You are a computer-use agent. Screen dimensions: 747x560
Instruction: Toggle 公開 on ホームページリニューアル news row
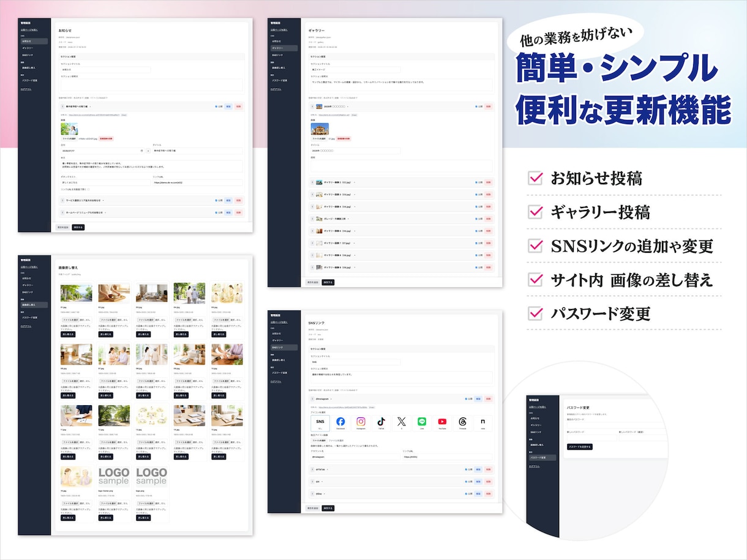click(217, 213)
